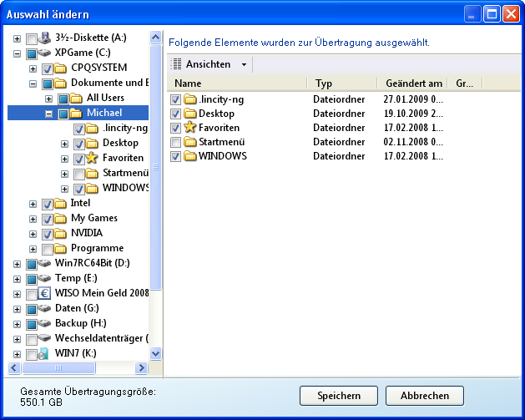The height and width of the screenshot is (420, 525).
Task: Select the Desktop row label in file list
Action: [216, 114]
